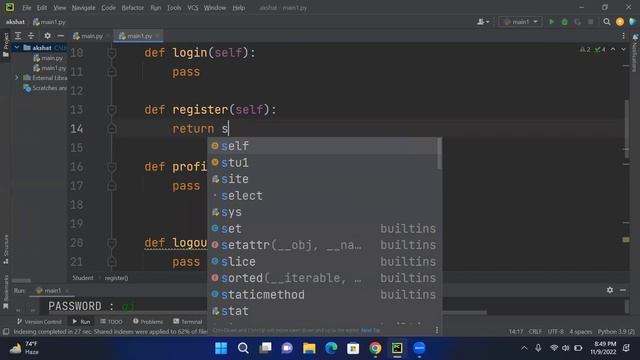Screen dimensions: 640x360
Task: Open 4 spaces indent selector
Action: coord(580,331)
